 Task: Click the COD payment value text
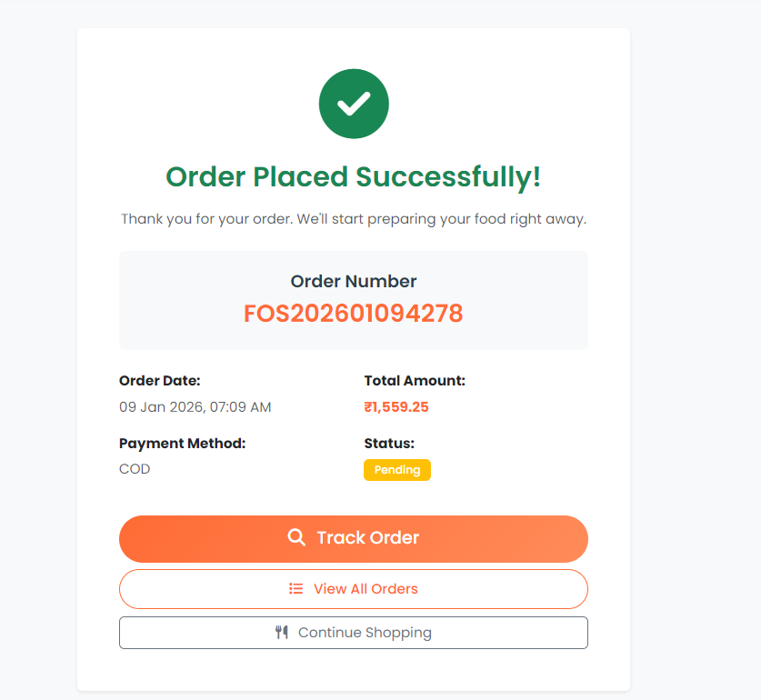click(x=134, y=468)
